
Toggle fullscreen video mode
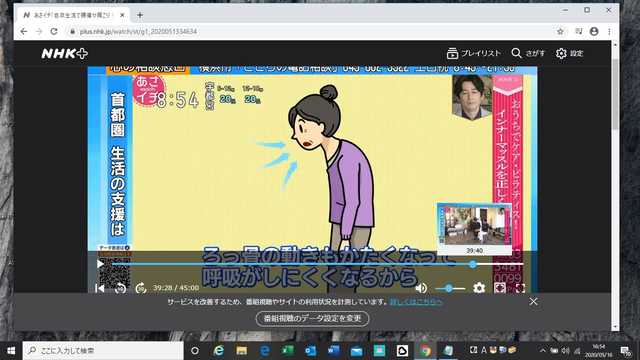520,288
